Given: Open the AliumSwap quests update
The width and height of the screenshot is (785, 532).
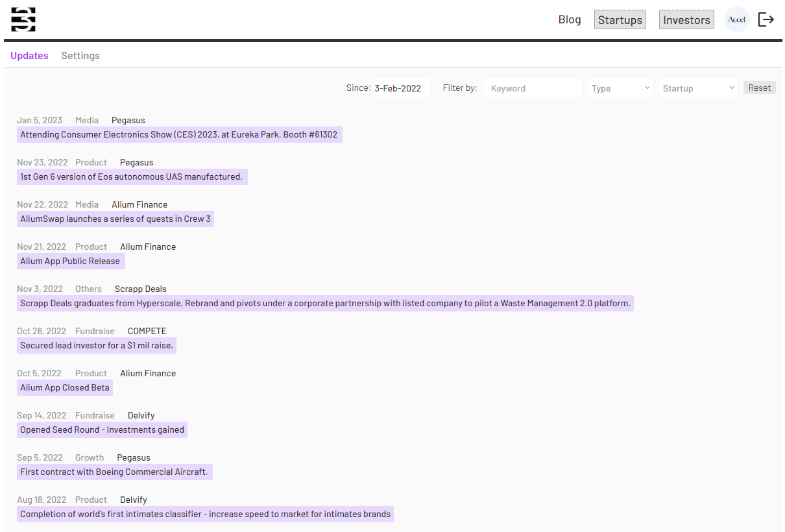Looking at the screenshot, I should point(115,219).
